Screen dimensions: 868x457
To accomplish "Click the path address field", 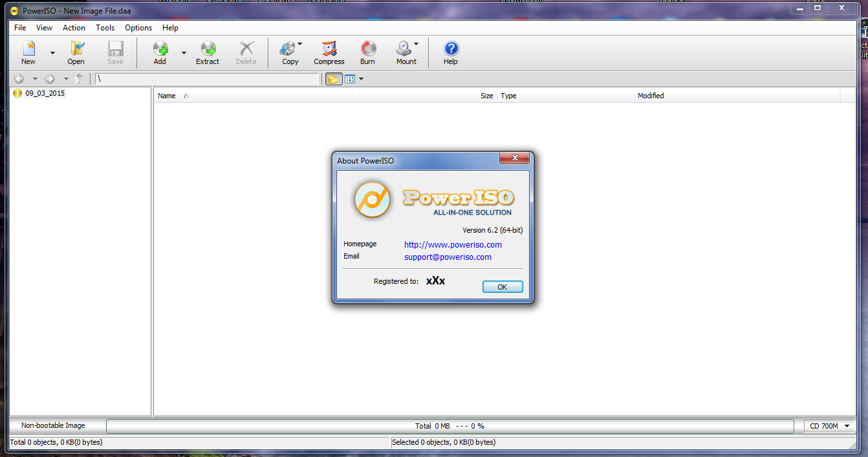I will (207, 79).
